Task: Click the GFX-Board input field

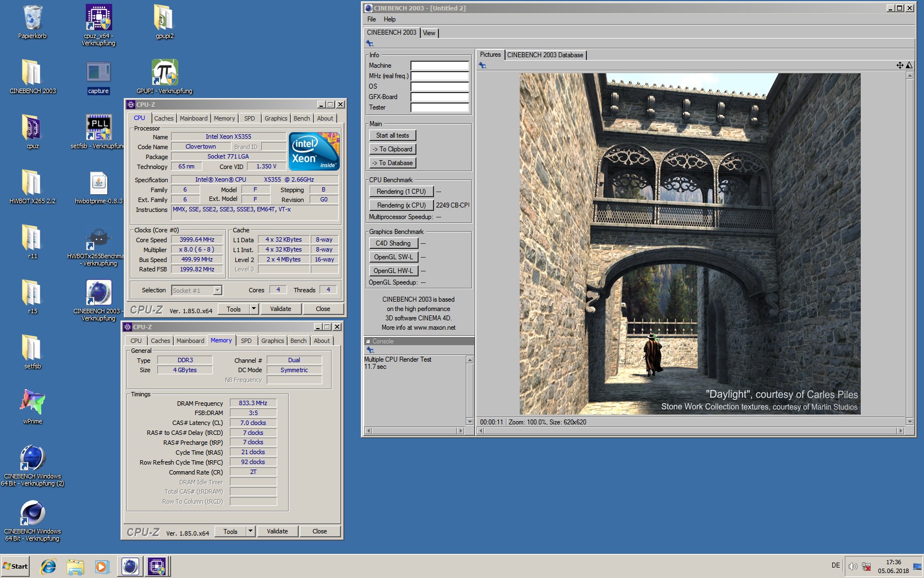Action: [x=439, y=97]
